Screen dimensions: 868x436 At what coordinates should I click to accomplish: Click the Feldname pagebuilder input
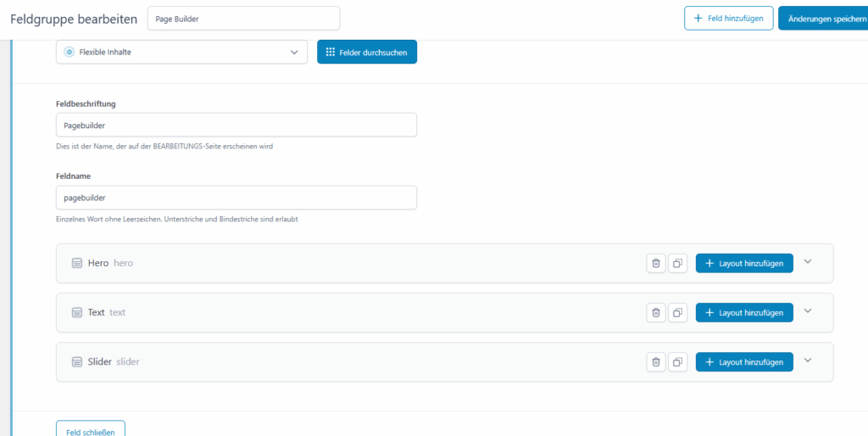pyautogui.click(x=236, y=198)
